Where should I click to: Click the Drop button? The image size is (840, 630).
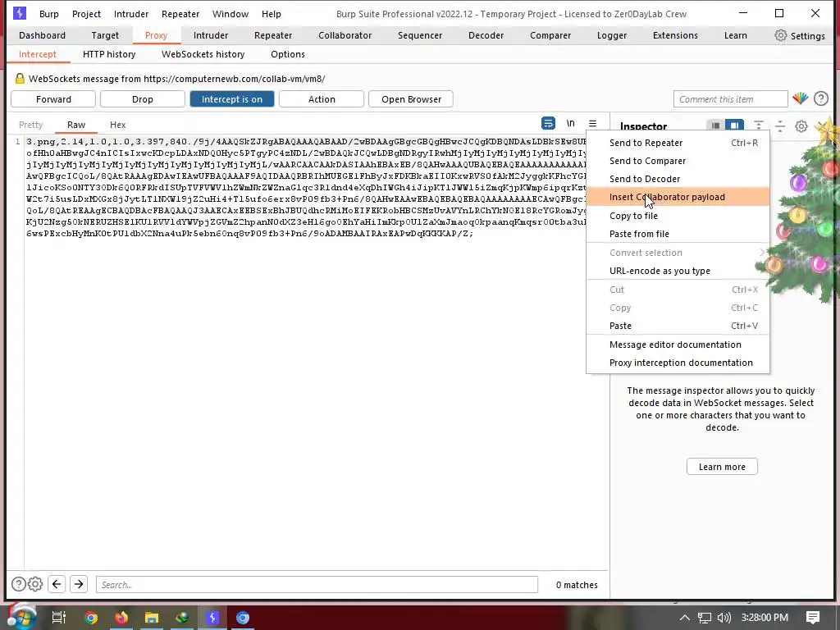[143, 99]
